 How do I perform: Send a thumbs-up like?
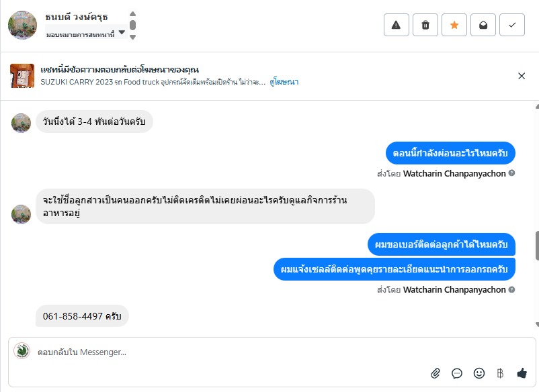522,373
